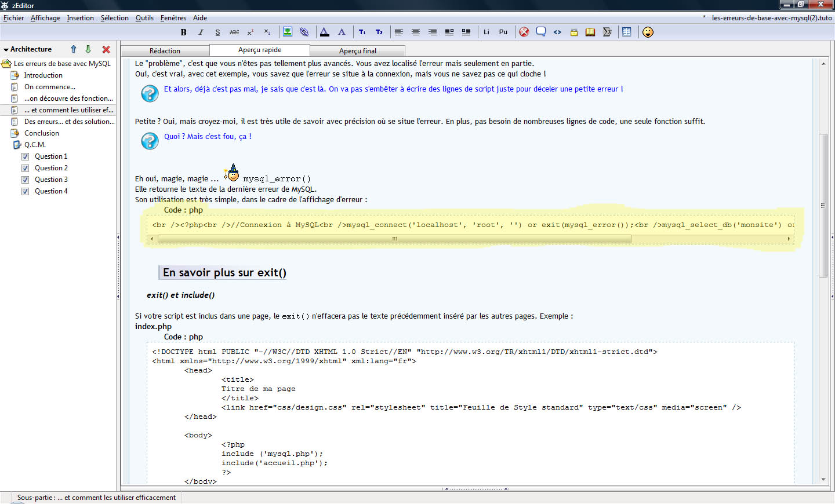
Task: Open the font tool (plain A icon)
Action: coord(342,32)
